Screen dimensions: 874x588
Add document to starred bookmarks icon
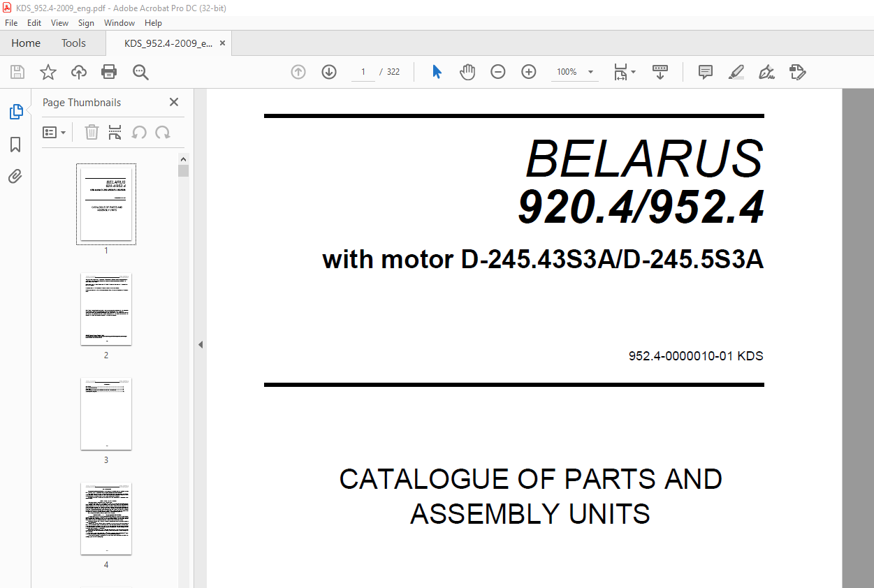coord(48,72)
